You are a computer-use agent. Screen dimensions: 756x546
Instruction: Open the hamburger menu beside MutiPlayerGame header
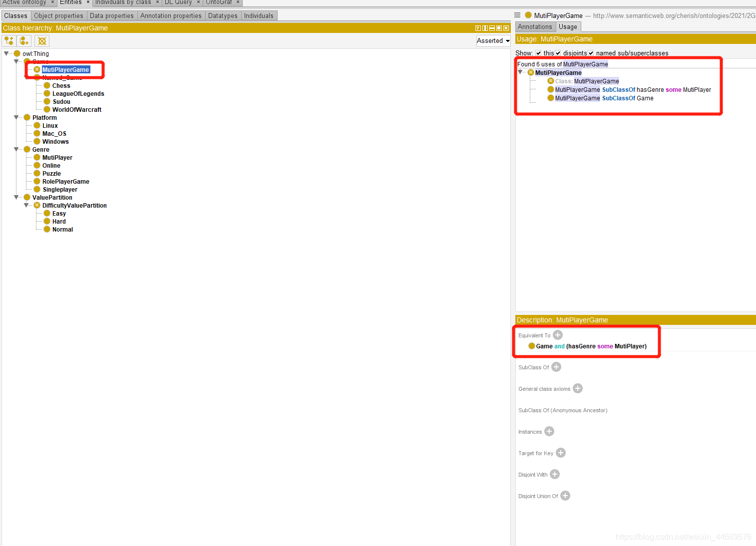[517, 15]
